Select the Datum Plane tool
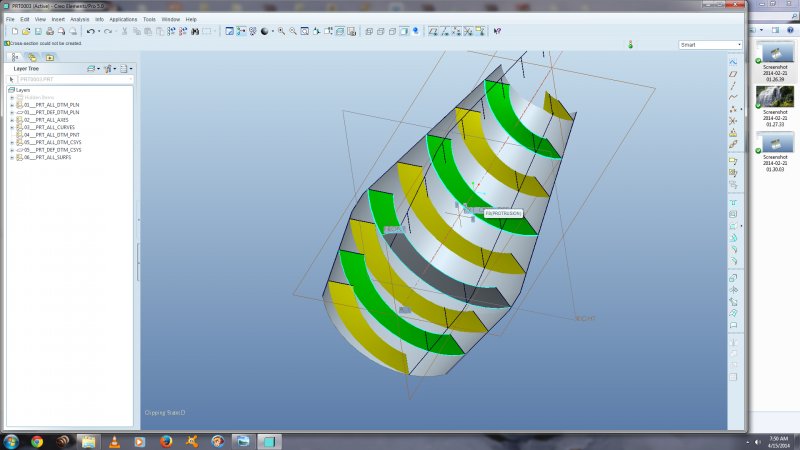Screen dimensions: 800x450 pyautogui.click(x=733, y=73)
